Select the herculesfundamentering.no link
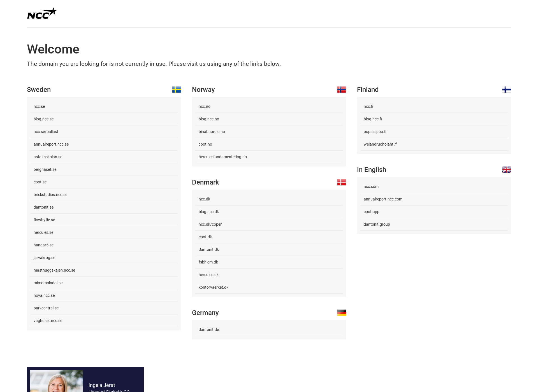Viewport: 538px width, 392px height. [223, 157]
